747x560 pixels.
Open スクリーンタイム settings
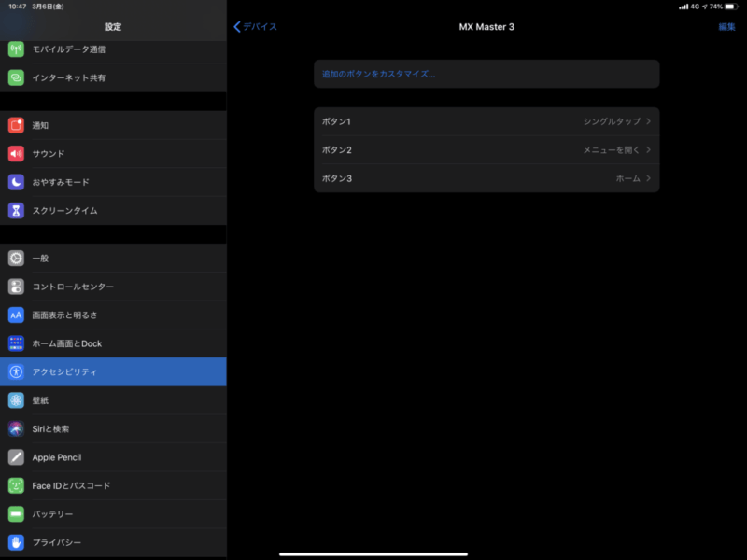113,211
